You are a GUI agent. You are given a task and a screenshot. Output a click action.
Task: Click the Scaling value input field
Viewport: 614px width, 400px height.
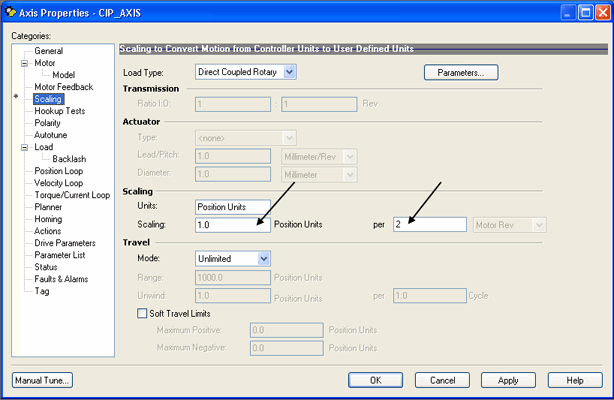(x=232, y=225)
